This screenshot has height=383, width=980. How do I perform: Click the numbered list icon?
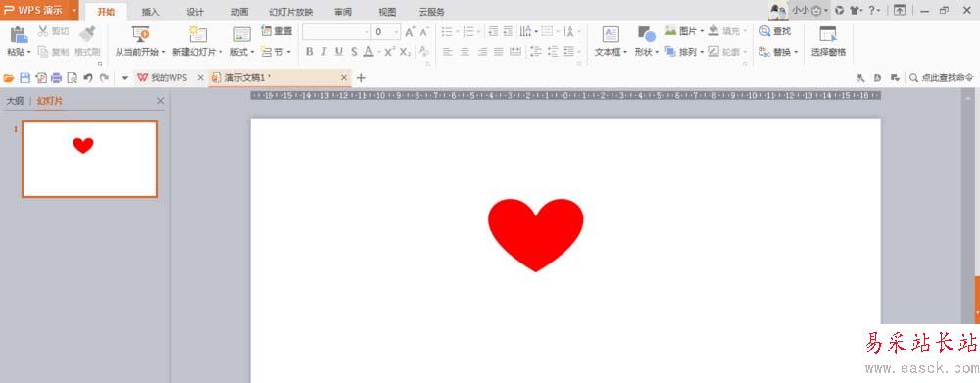(x=468, y=31)
